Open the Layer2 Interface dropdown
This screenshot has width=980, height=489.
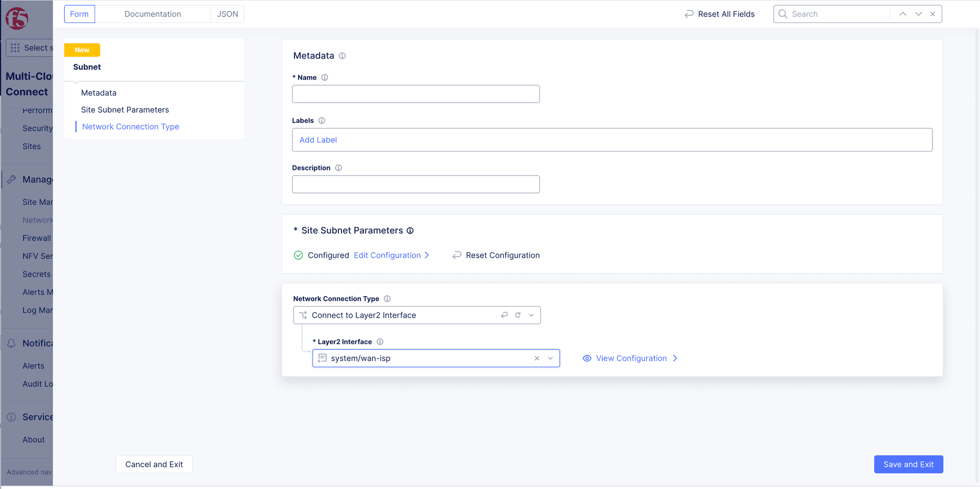tap(550, 358)
